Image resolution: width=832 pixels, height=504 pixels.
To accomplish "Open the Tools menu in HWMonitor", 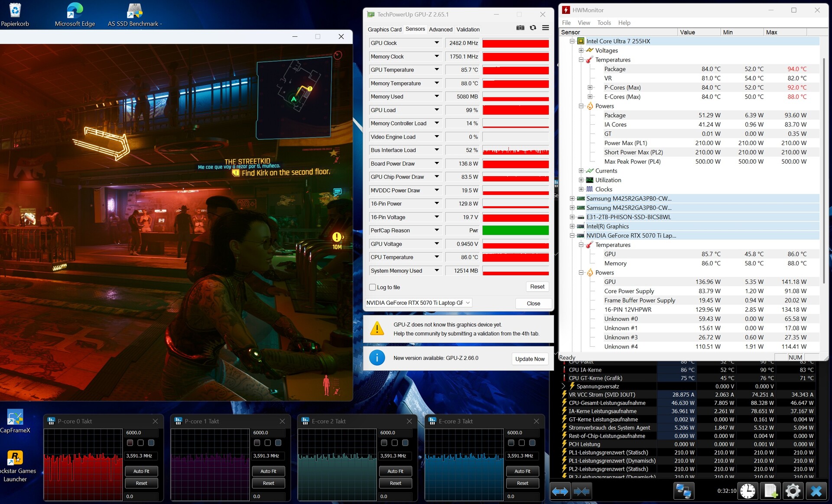I will pos(604,23).
